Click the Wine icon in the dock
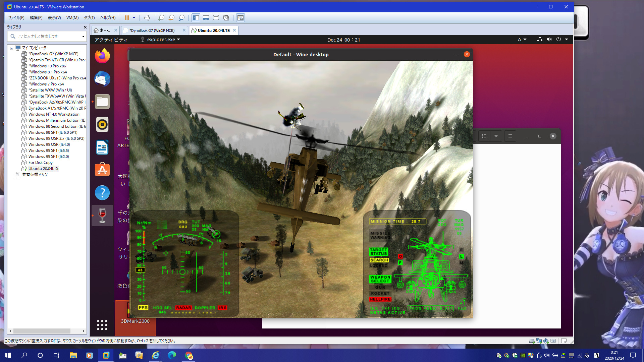 pyautogui.click(x=102, y=216)
